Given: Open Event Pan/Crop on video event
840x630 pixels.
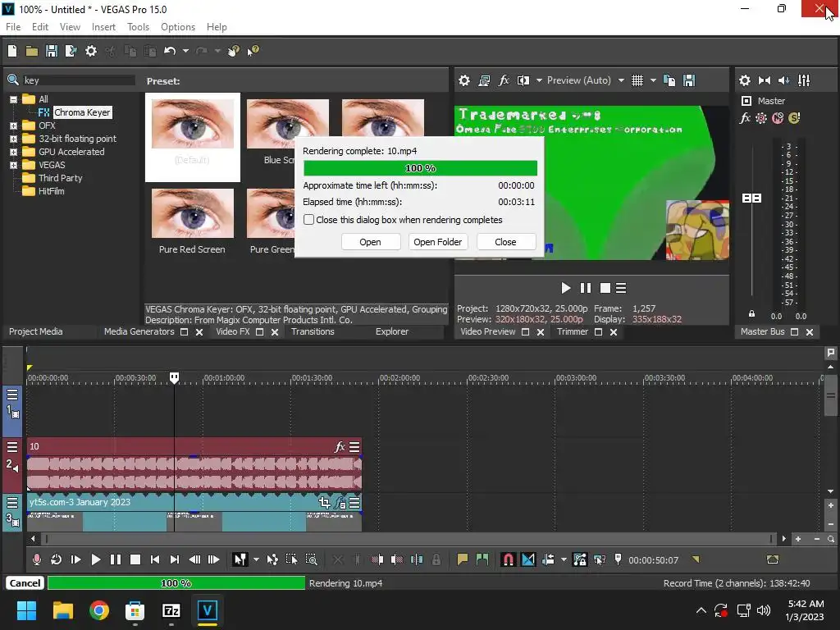Looking at the screenshot, I should 324,503.
